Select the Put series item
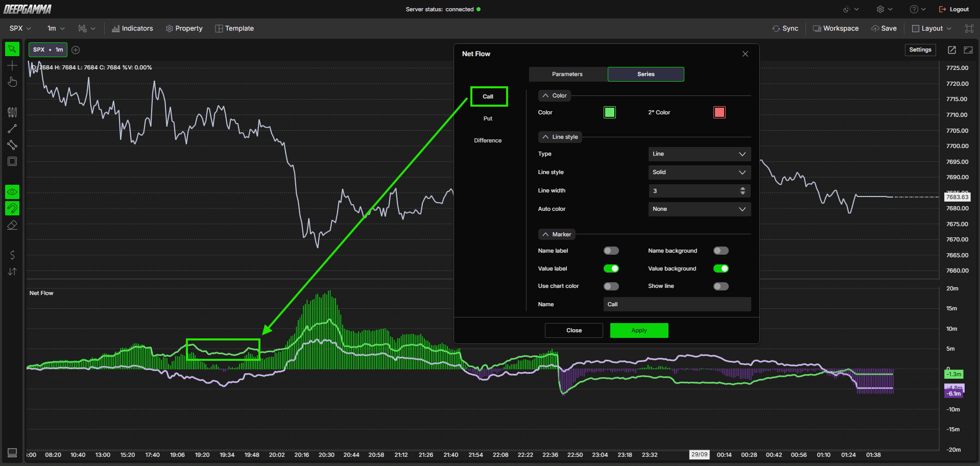 488,118
